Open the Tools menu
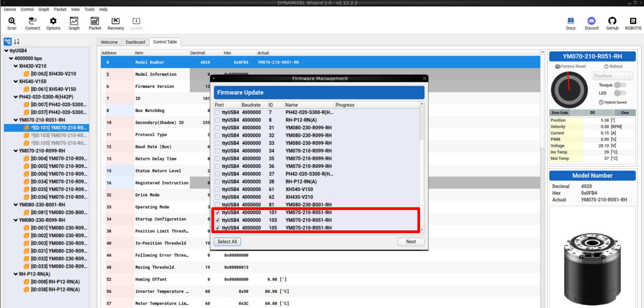Screen dimensions: 644x308 coord(89,9)
